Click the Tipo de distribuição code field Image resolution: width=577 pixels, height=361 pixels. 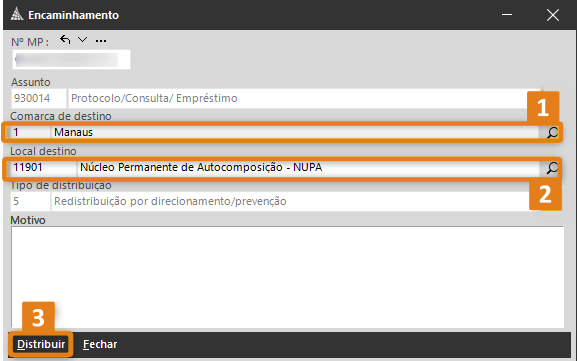click(x=31, y=201)
